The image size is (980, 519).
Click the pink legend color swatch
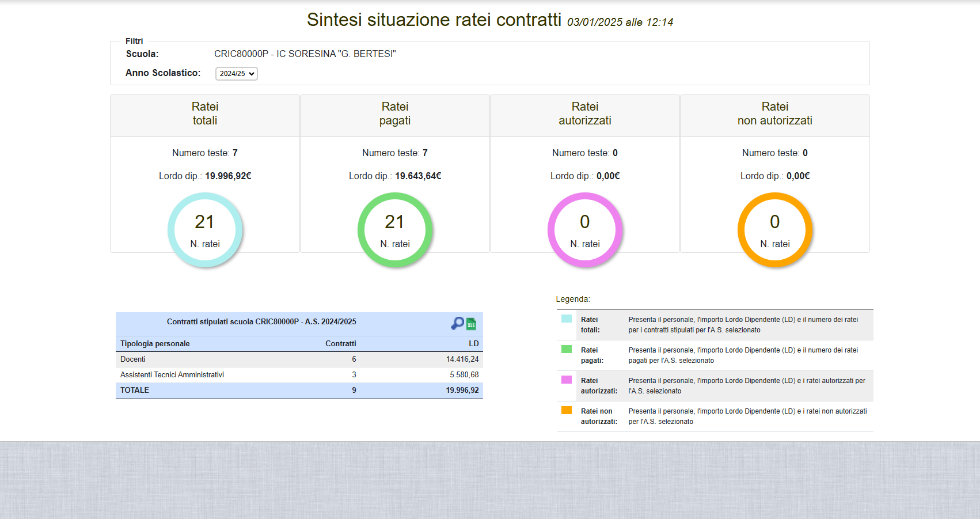(567, 380)
